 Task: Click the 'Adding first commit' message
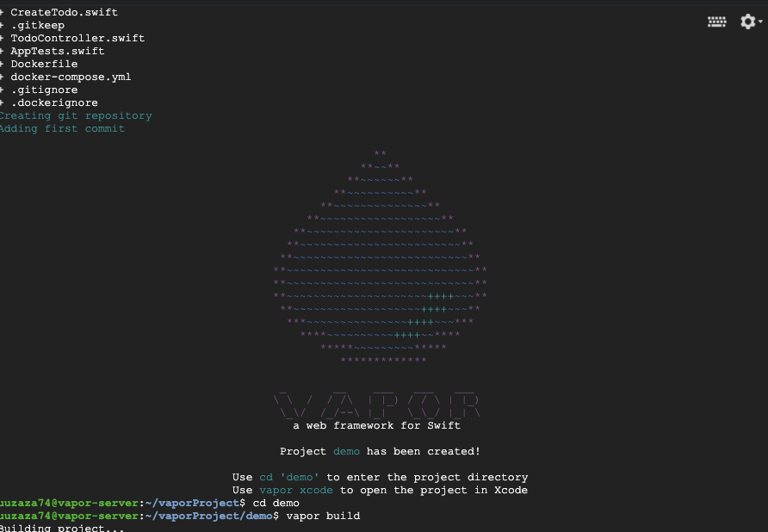pyautogui.click(x=62, y=129)
